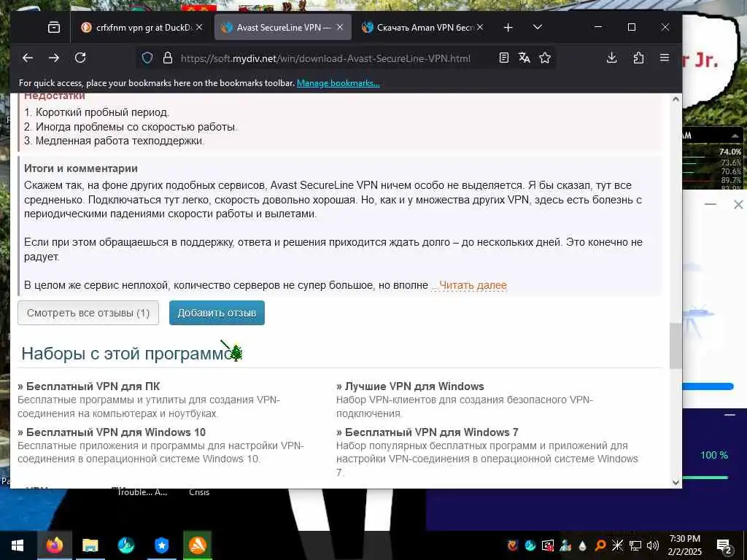The width and height of the screenshot is (747, 560).
Task: Click the 100 % progress bar in background window
Action: click(x=705, y=477)
